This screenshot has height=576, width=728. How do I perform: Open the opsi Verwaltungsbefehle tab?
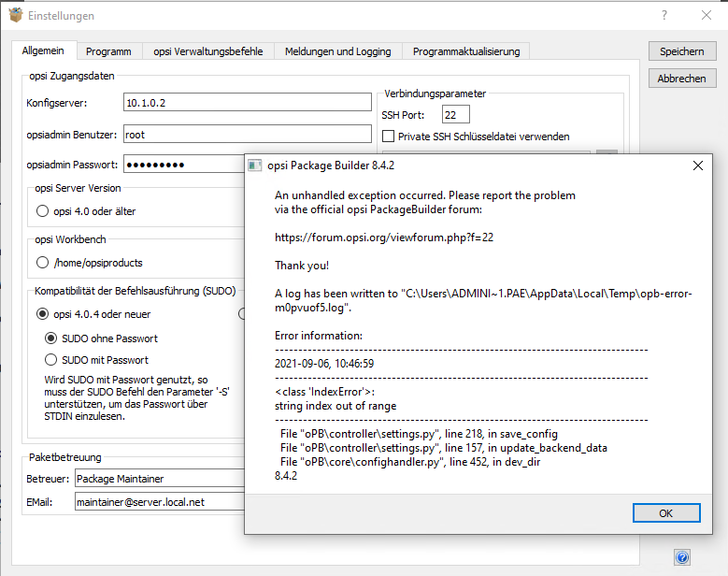pos(208,51)
